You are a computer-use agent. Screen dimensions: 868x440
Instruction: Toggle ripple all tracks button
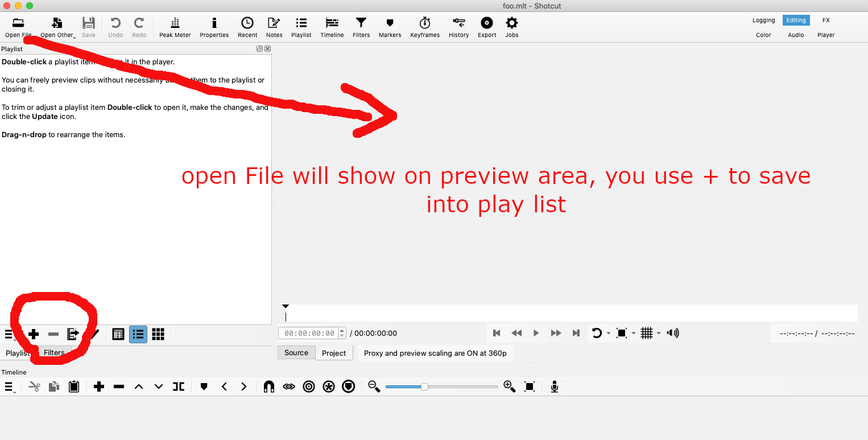[329, 387]
